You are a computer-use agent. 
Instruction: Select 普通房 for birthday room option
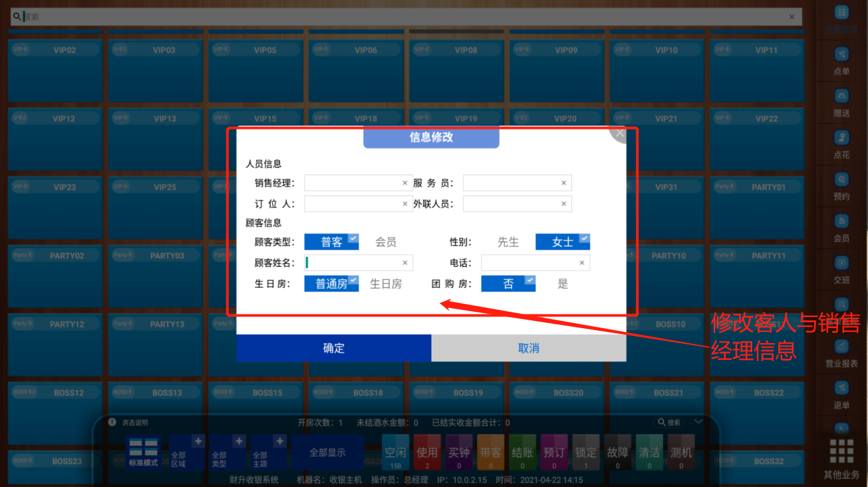[331, 283]
